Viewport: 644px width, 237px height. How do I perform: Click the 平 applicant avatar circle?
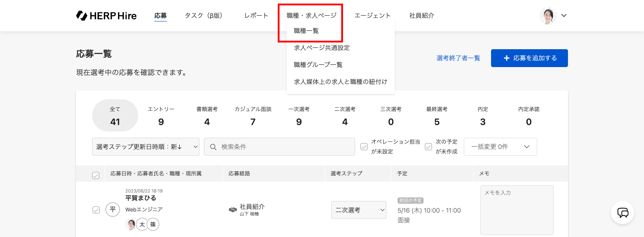pyautogui.click(x=113, y=209)
